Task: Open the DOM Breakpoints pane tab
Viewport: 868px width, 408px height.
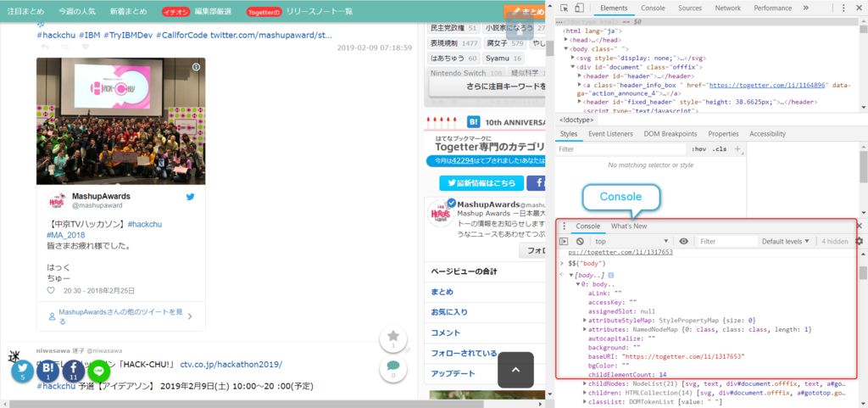Action: [x=670, y=134]
